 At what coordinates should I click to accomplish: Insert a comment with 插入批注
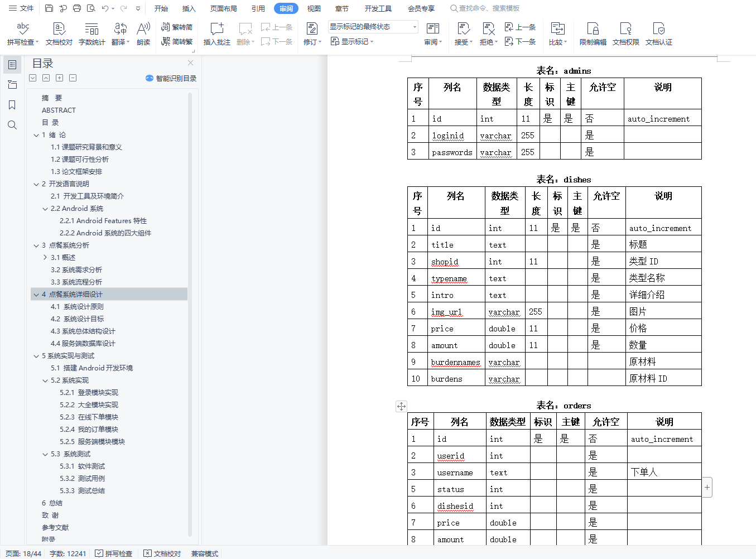tap(217, 34)
